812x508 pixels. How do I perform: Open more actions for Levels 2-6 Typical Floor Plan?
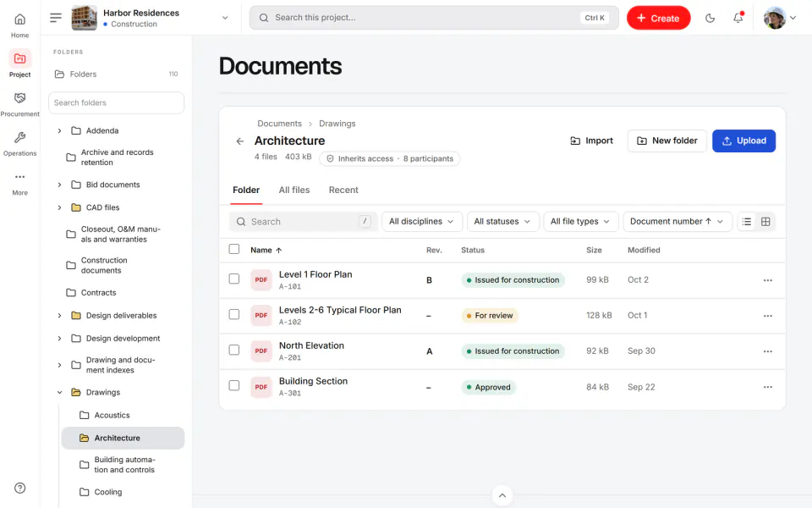pos(767,316)
